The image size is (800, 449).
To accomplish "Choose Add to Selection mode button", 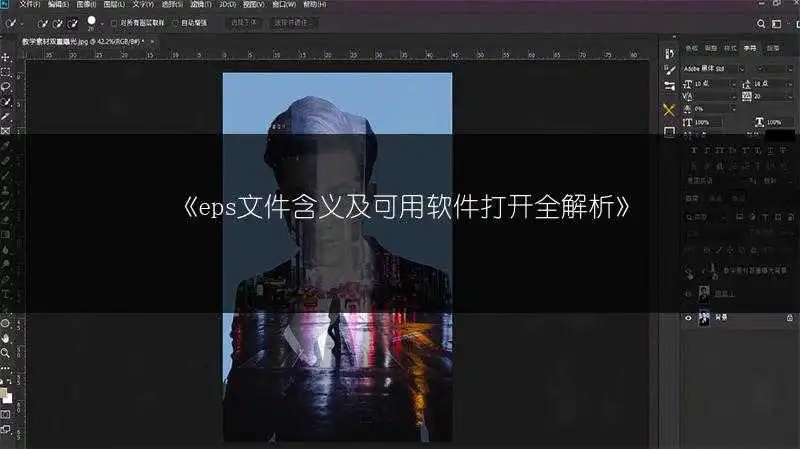I will click(x=58, y=23).
